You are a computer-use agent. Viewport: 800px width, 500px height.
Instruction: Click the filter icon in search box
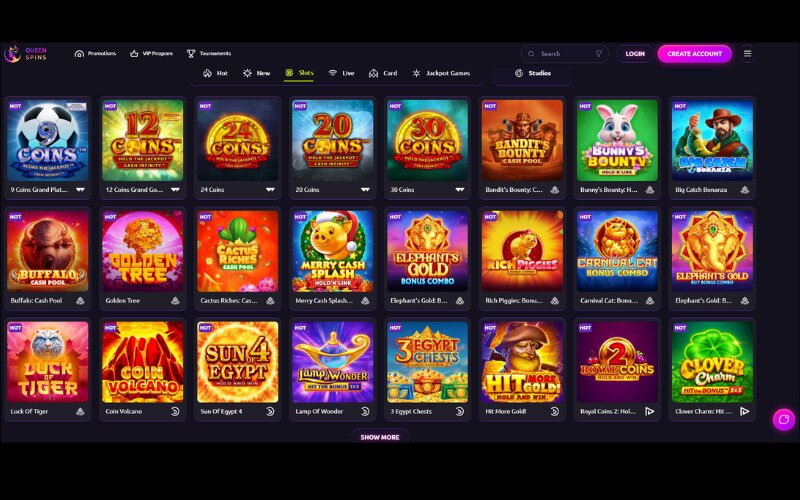[x=598, y=54]
